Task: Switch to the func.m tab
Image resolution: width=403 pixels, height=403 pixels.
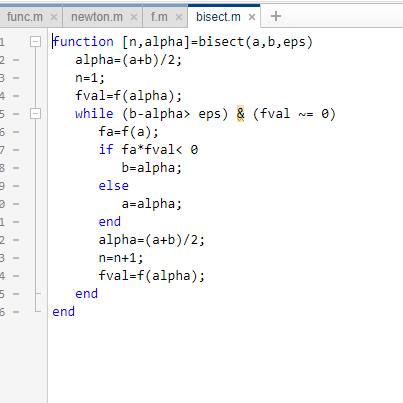Action: point(25,17)
